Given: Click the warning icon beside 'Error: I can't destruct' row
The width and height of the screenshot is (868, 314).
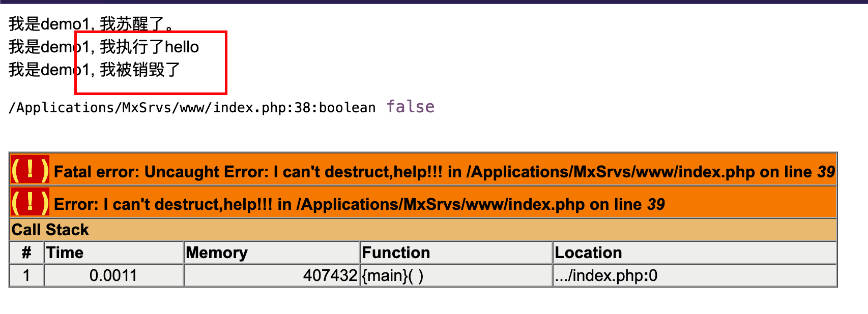Looking at the screenshot, I should [30, 202].
